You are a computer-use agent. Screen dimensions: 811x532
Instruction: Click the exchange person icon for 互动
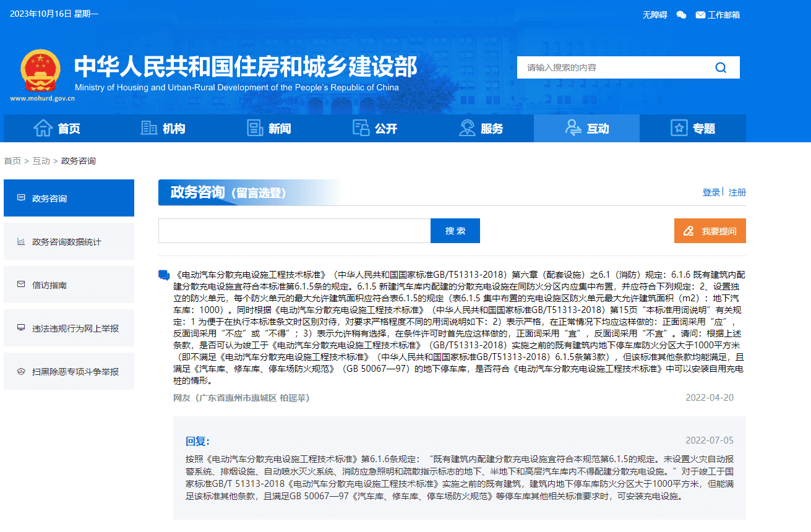pos(573,128)
